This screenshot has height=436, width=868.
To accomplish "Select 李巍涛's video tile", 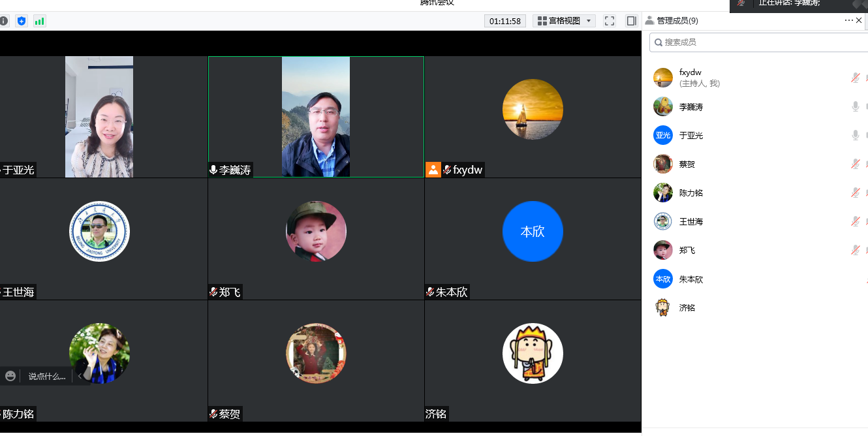I will 316,117.
